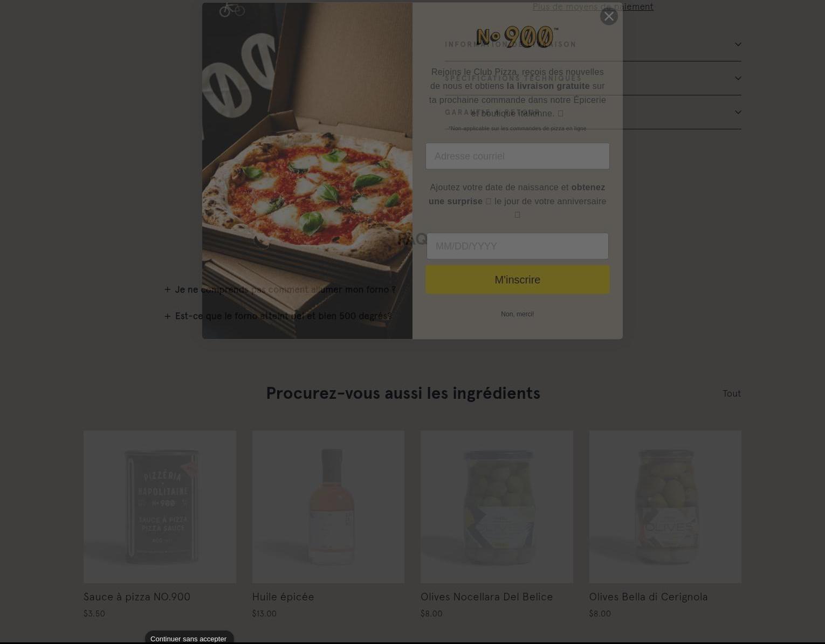The width and height of the screenshot is (825, 644).
Task: Open Huile épicée bottle product image
Action: click(328, 507)
